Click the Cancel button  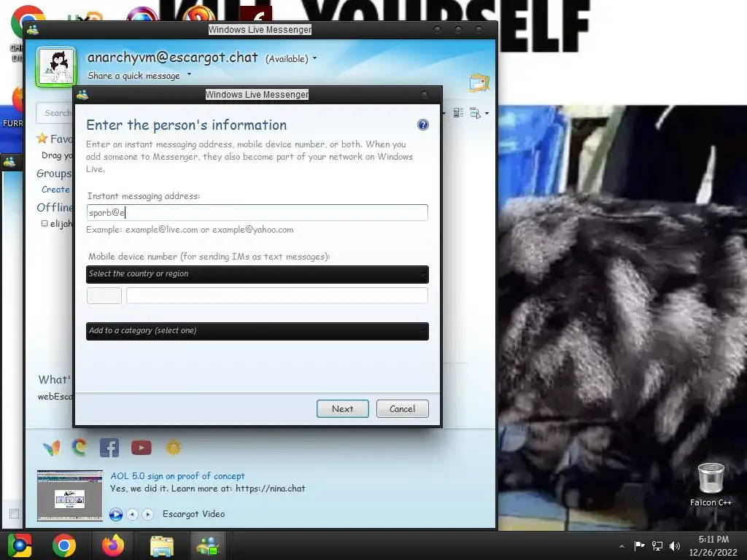click(402, 408)
